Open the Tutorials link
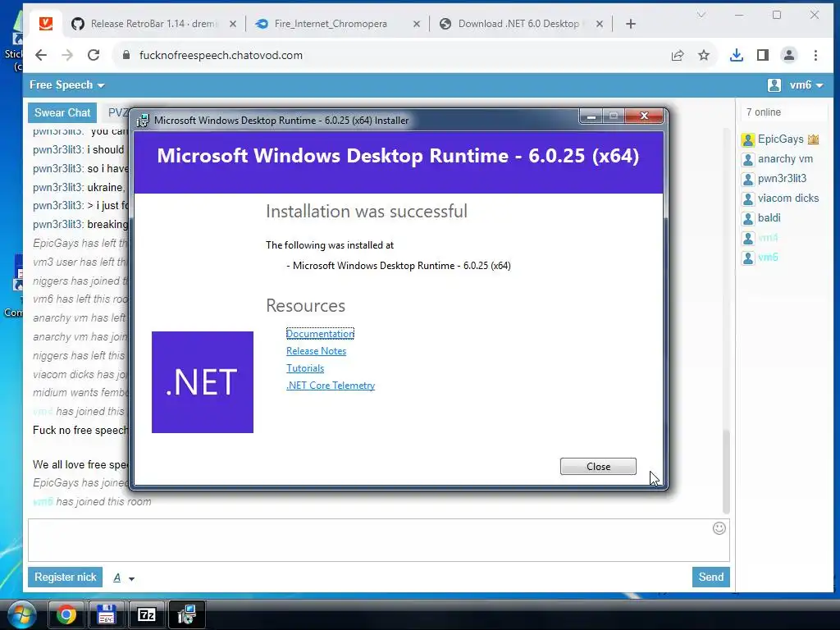 pyautogui.click(x=305, y=368)
